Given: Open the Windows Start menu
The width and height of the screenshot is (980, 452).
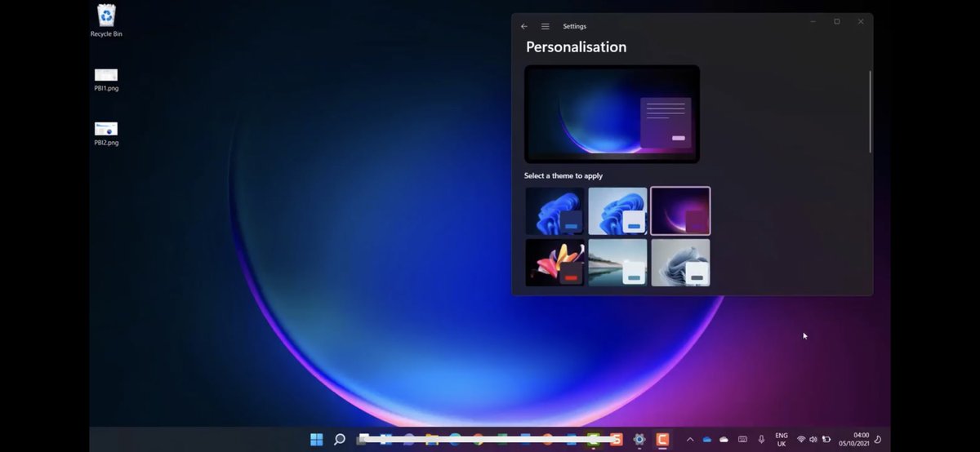Looking at the screenshot, I should coord(317,440).
